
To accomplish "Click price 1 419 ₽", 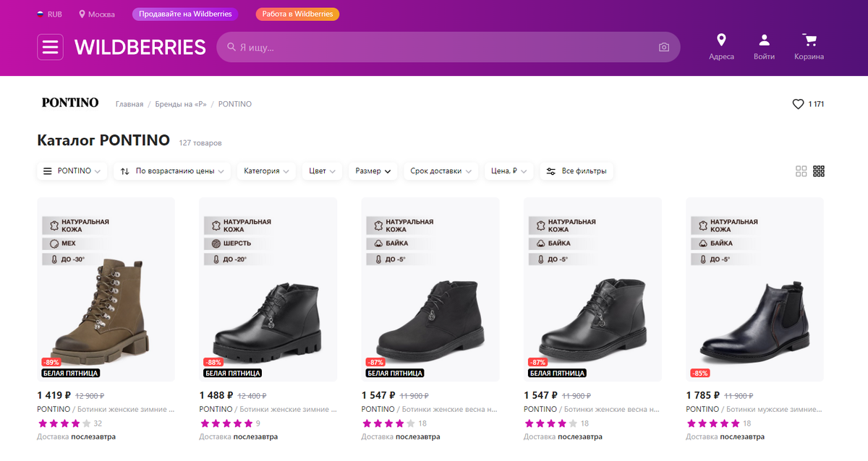I will (x=54, y=395).
